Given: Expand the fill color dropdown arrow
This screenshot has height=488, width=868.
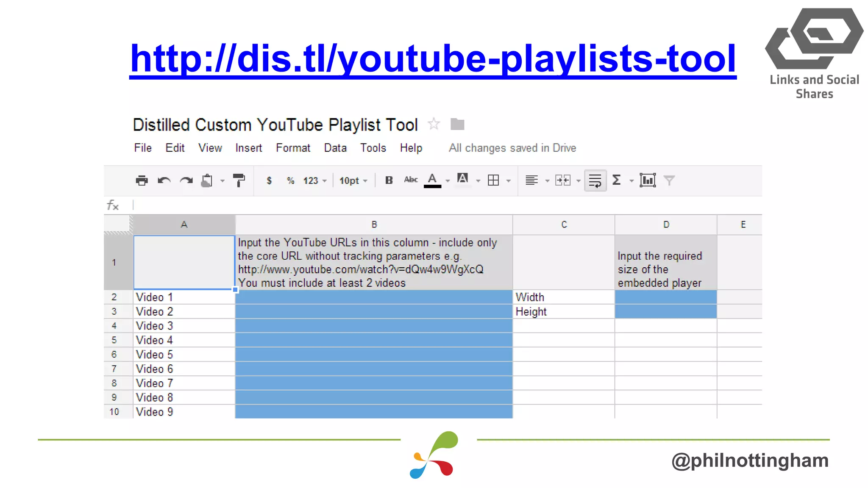Looking at the screenshot, I should 478,181.
